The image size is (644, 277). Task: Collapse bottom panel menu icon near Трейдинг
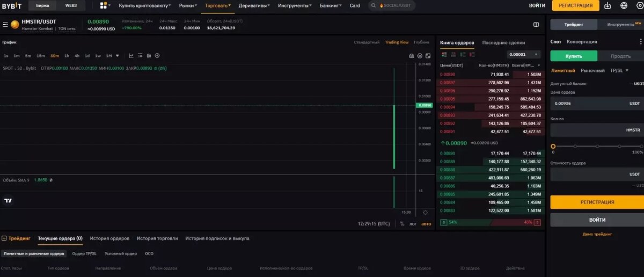click(4, 238)
